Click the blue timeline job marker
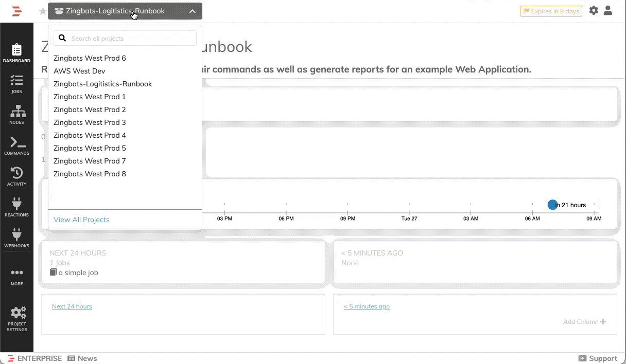This screenshot has width=626, height=364. pyautogui.click(x=552, y=205)
